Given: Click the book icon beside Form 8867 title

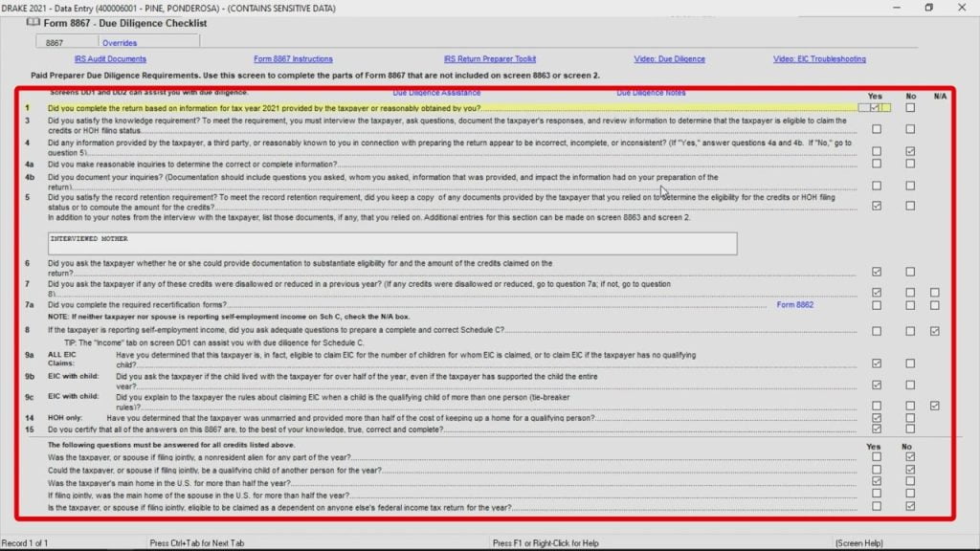Looking at the screenshot, I should click(x=33, y=23).
